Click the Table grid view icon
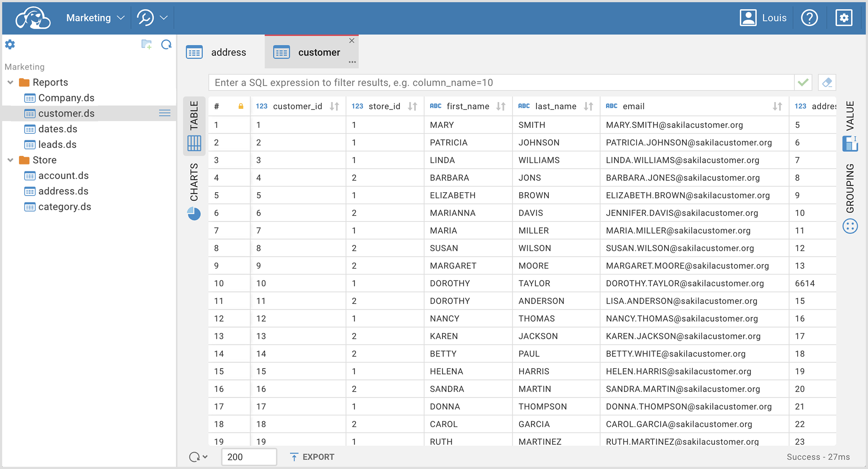868x469 pixels. [x=194, y=143]
